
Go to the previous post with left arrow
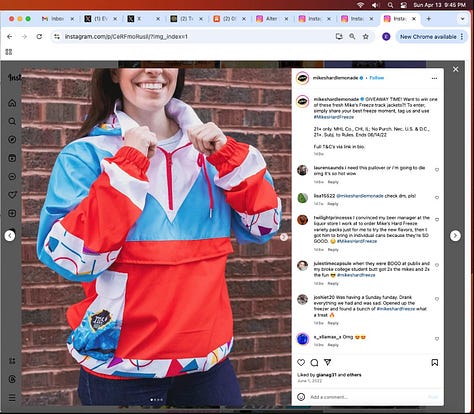pos(10,236)
